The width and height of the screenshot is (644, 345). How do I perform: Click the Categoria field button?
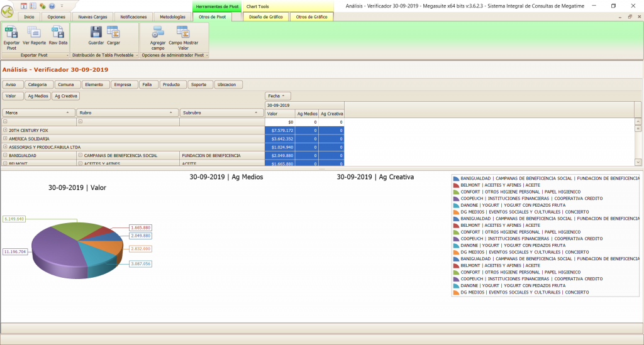point(39,84)
